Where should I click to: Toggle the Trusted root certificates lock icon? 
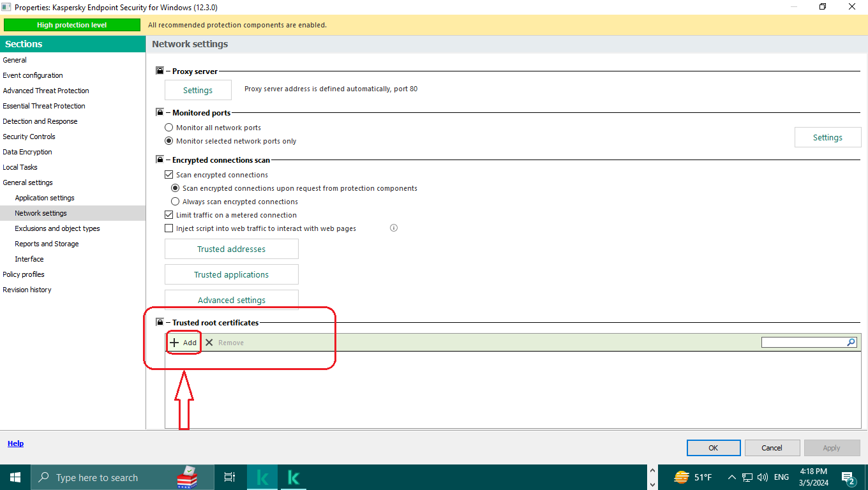coord(160,322)
